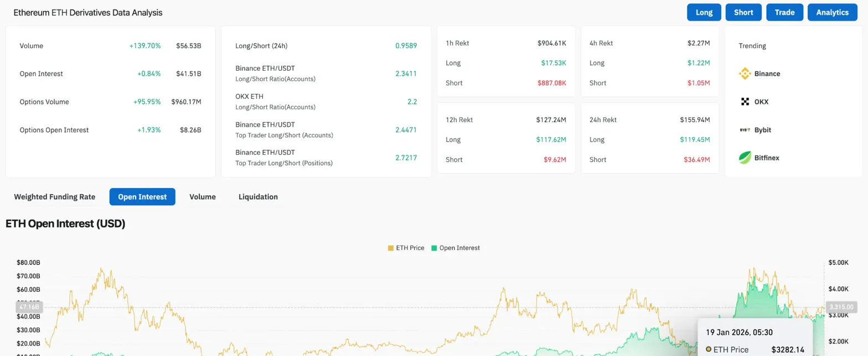This screenshot has width=868, height=356.
Task: Click the OKX logo icon
Action: tap(745, 102)
